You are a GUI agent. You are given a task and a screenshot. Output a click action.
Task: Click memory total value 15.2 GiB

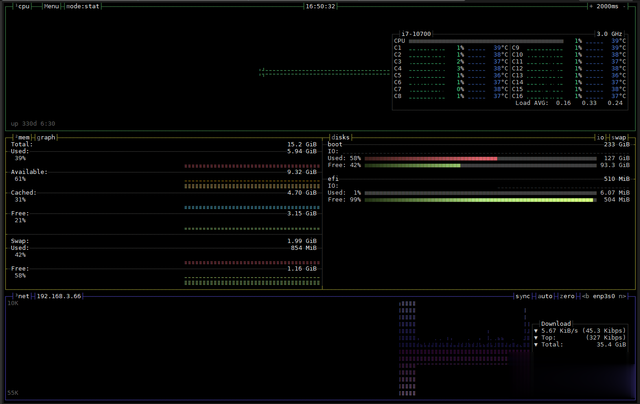coord(302,144)
